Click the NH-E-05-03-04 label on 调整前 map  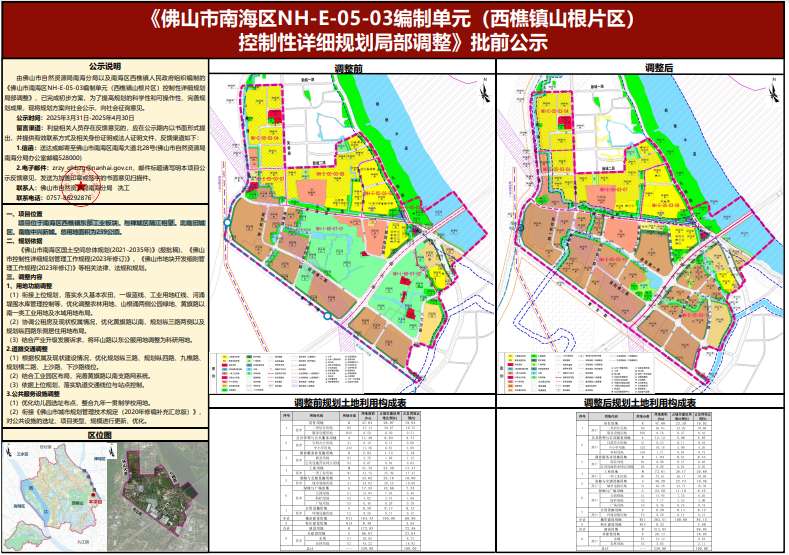(x=264, y=137)
